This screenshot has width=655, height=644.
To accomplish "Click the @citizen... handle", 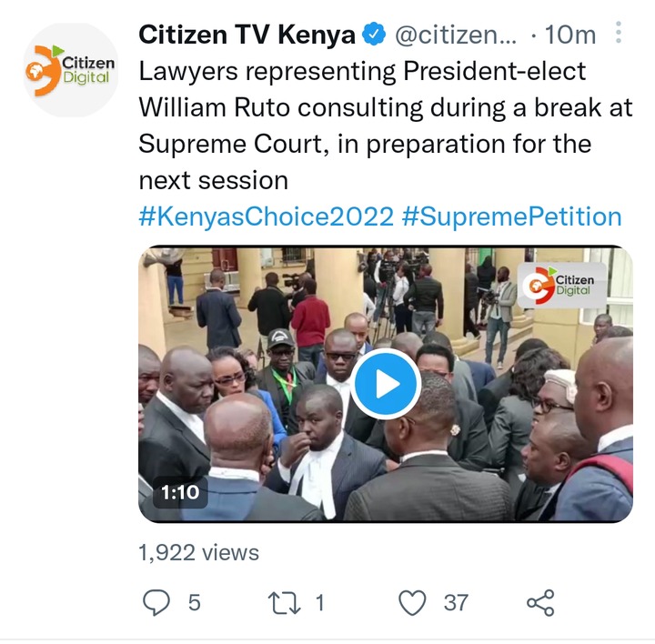I will 456,35.
